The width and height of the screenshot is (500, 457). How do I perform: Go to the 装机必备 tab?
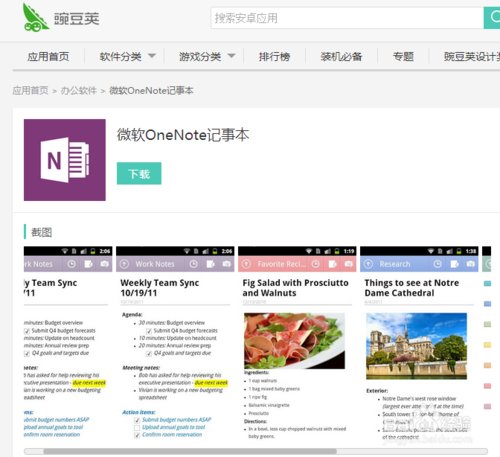[x=341, y=57]
